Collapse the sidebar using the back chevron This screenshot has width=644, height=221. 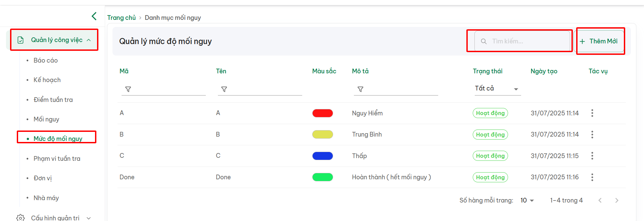[94, 16]
